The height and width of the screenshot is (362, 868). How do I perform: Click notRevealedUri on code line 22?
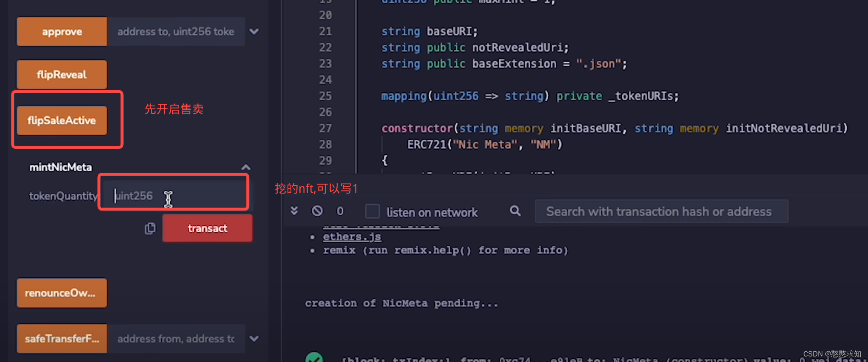click(518, 47)
